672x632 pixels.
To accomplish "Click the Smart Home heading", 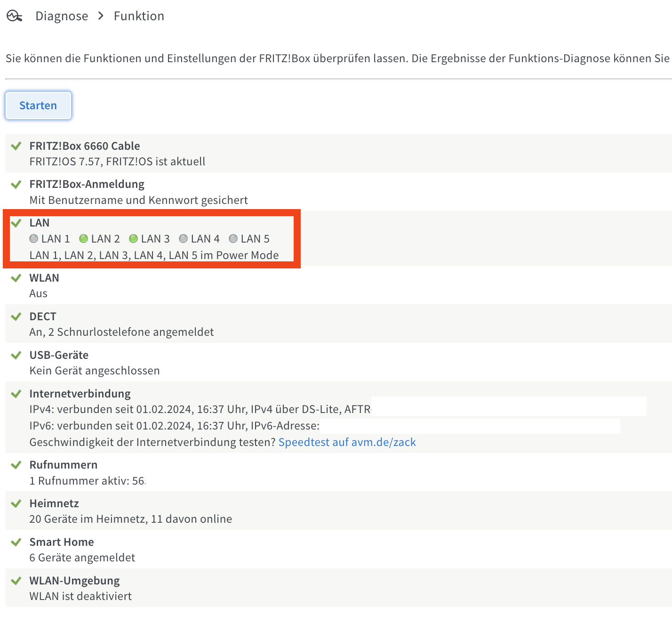I will 62,542.
